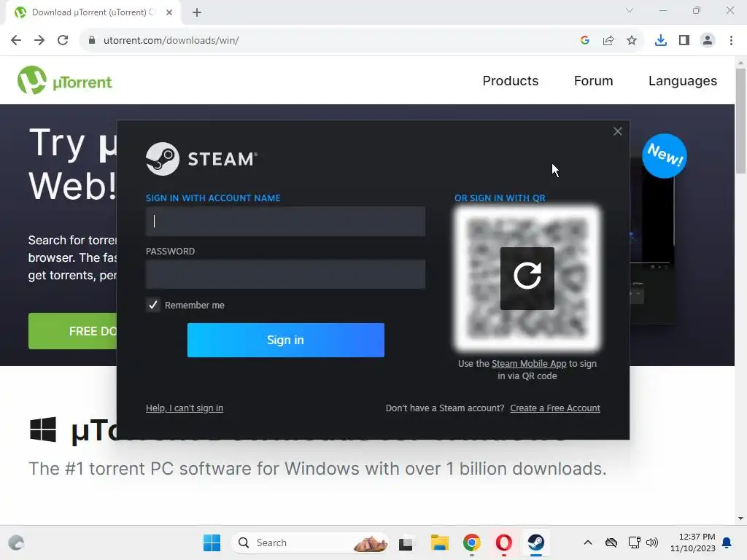This screenshot has width=747, height=560.
Task: Focus the Steam account name field
Action: pyautogui.click(x=285, y=222)
